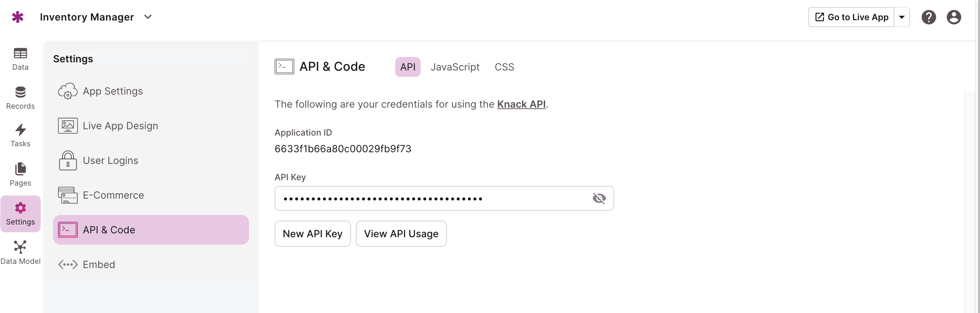
Task: Expand the Inventory Manager app dropdown
Action: pyautogui.click(x=148, y=17)
